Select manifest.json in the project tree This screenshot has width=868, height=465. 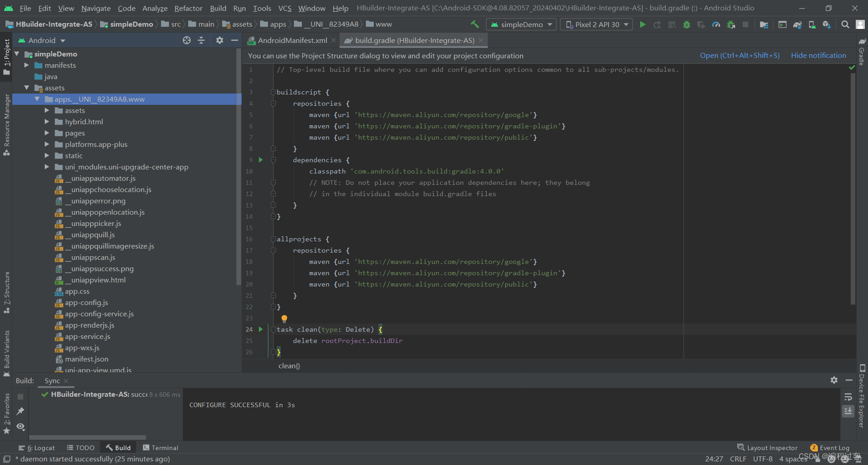[x=86, y=359]
